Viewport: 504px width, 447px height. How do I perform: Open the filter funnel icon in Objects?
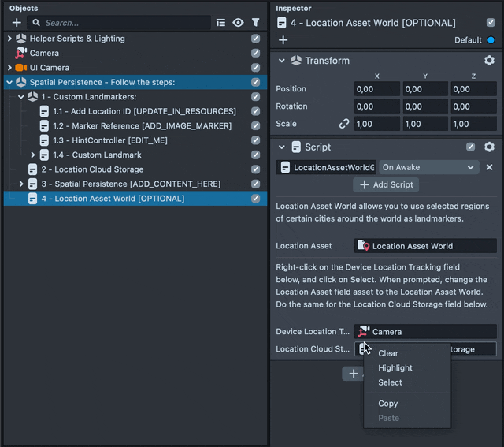(x=255, y=23)
